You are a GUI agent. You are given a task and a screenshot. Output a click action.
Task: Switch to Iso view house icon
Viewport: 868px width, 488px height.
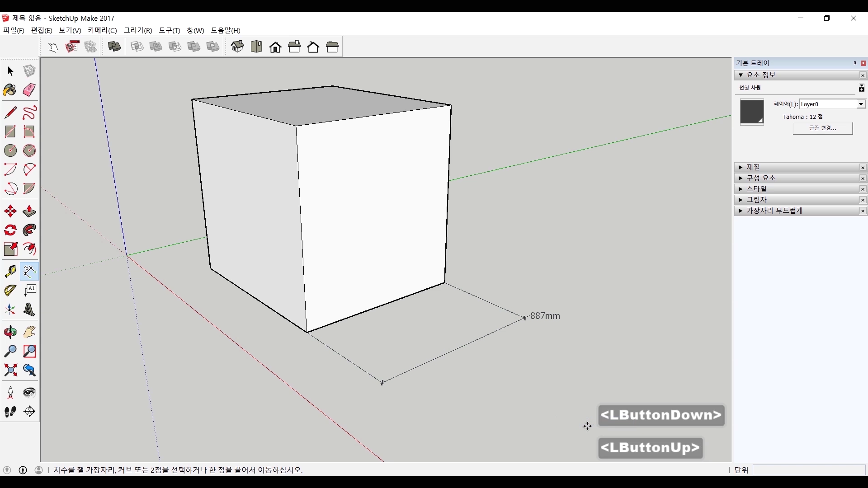click(x=237, y=47)
